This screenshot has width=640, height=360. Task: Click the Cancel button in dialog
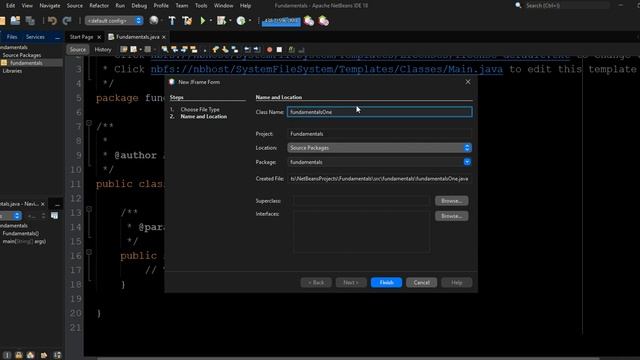pyautogui.click(x=421, y=282)
